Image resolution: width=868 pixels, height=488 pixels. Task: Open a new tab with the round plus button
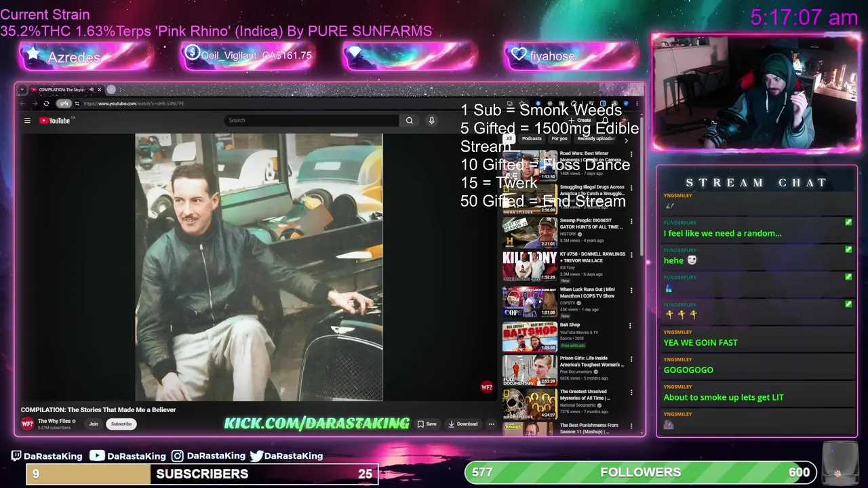click(x=111, y=89)
